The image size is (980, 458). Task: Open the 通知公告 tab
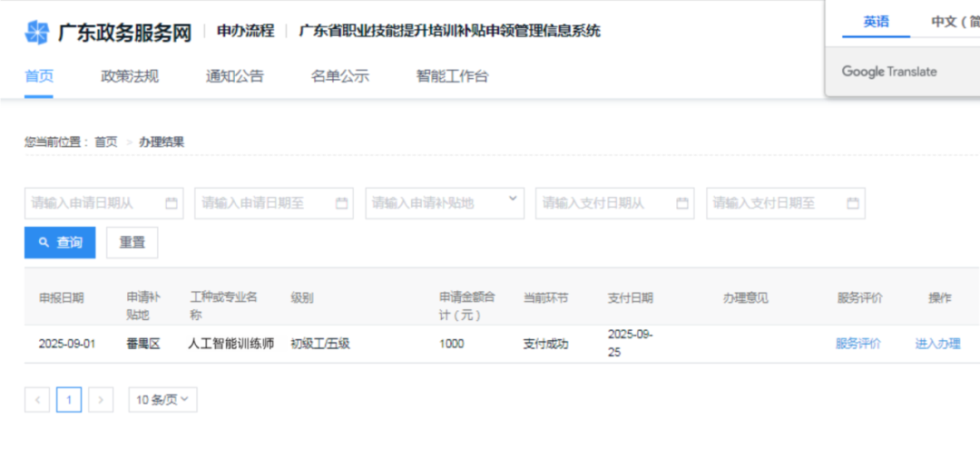pos(235,76)
